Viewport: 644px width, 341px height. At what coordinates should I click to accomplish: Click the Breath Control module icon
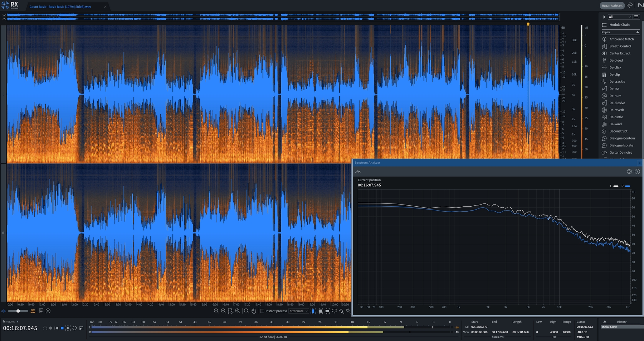[x=604, y=46]
